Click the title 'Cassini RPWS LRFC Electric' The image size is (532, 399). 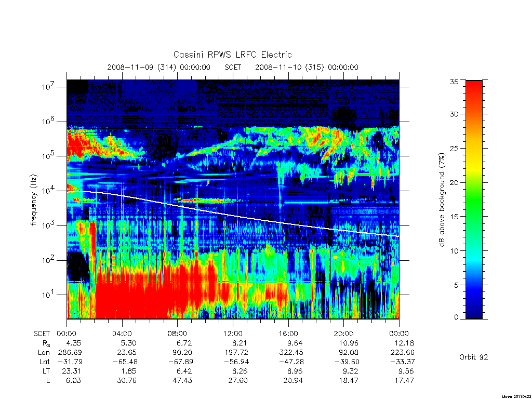pyautogui.click(x=232, y=55)
